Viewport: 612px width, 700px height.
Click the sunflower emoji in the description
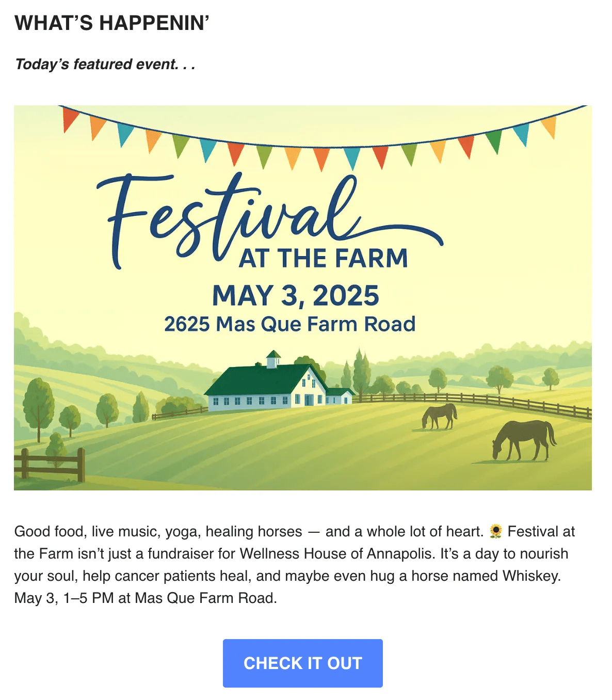coord(495,531)
